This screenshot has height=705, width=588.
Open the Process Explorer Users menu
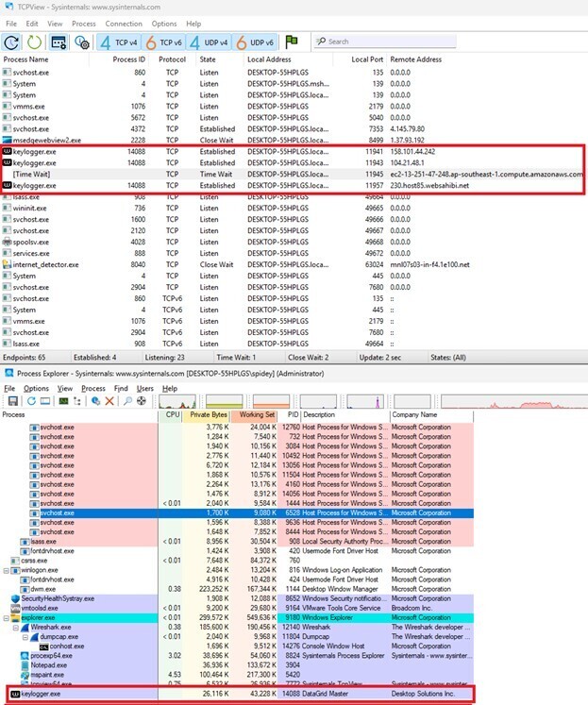tap(144, 389)
